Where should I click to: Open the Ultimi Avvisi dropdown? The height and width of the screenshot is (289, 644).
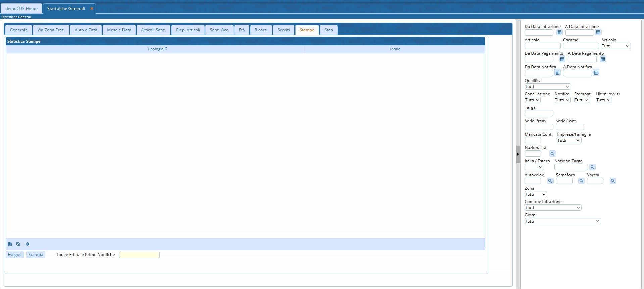pos(604,100)
